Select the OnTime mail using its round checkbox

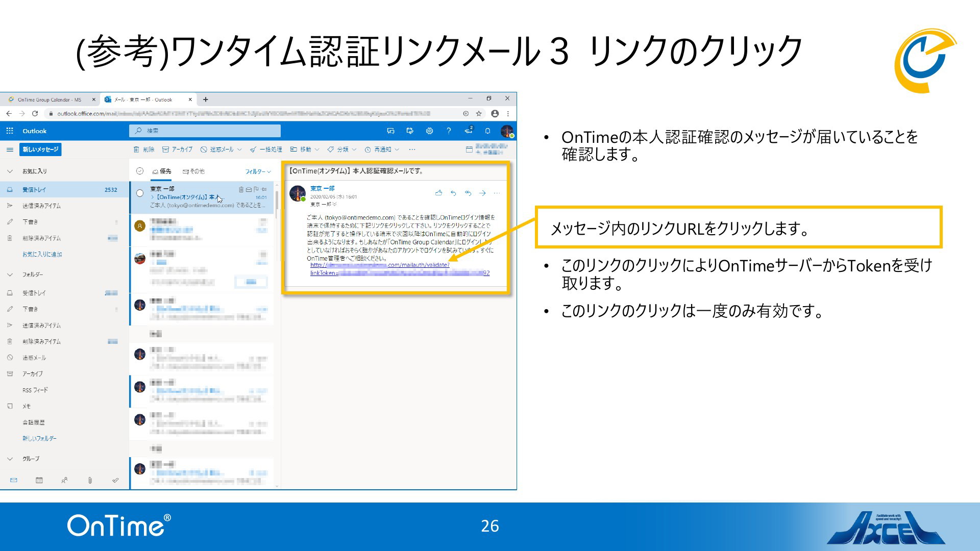click(140, 193)
